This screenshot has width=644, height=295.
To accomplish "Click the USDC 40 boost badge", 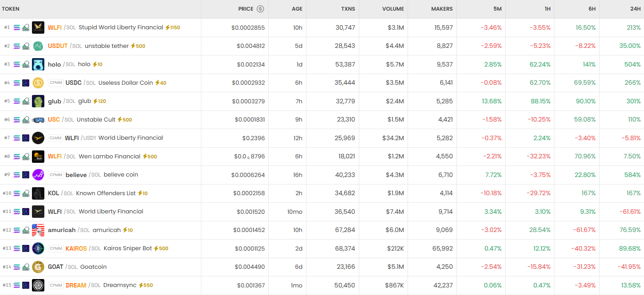I will pos(161,83).
